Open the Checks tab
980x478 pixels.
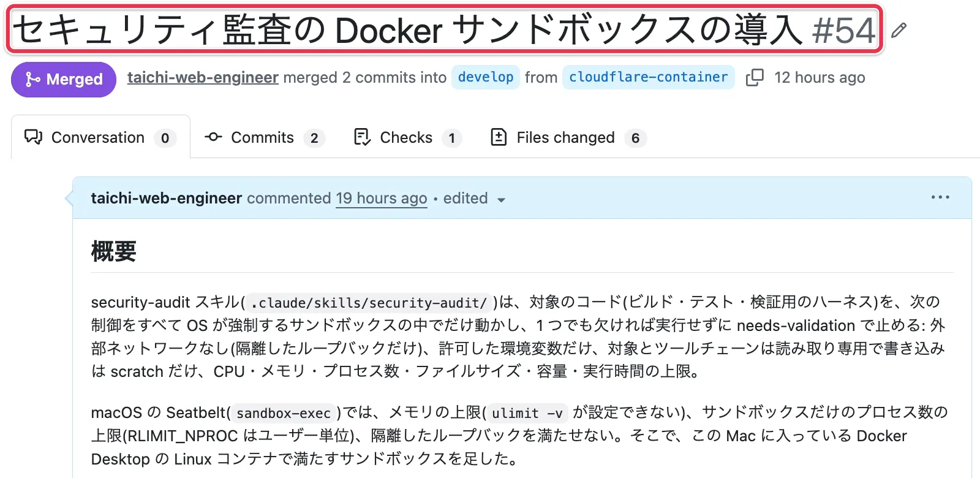click(x=407, y=137)
